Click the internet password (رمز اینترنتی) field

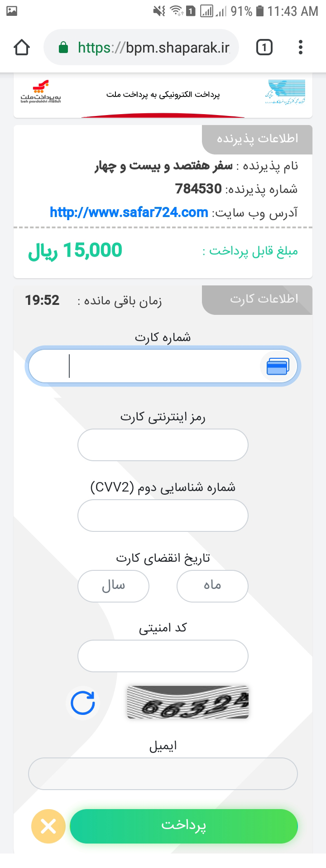(163, 445)
